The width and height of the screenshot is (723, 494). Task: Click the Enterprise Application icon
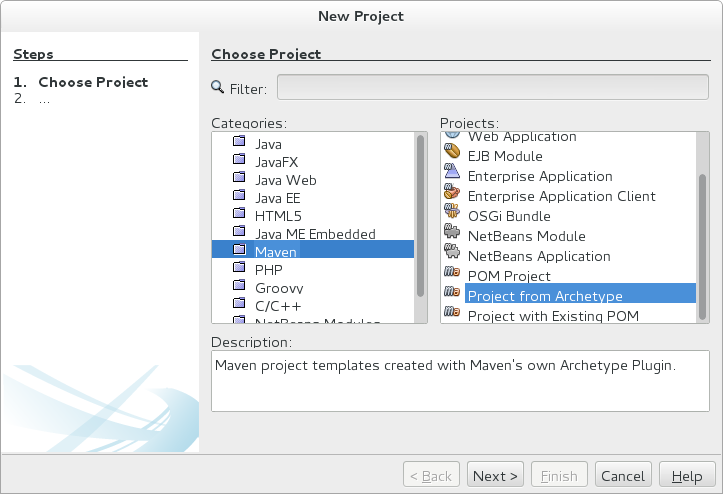coord(451,176)
